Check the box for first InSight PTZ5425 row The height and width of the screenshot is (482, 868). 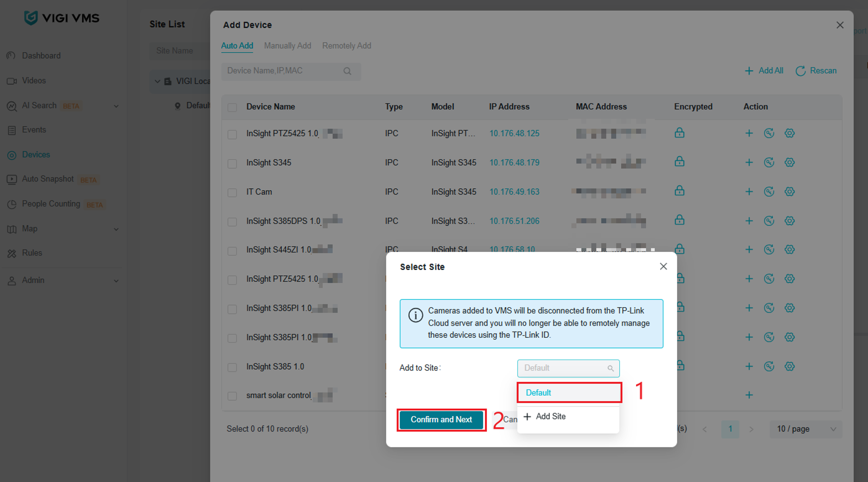(232, 135)
